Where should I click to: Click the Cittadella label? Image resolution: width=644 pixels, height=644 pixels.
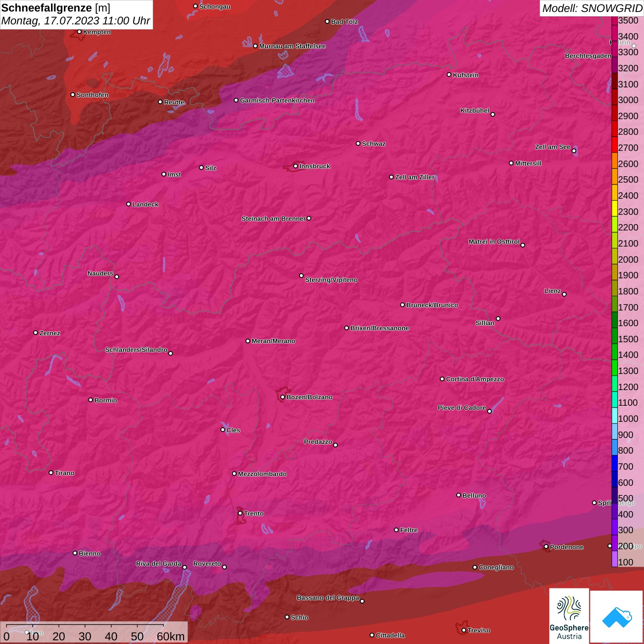[390, 635]
